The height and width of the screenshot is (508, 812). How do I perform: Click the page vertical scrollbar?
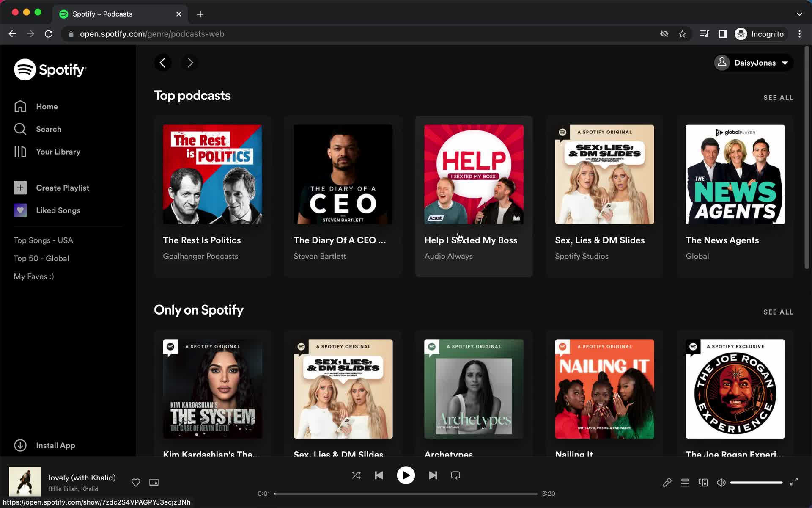point(807,157)
